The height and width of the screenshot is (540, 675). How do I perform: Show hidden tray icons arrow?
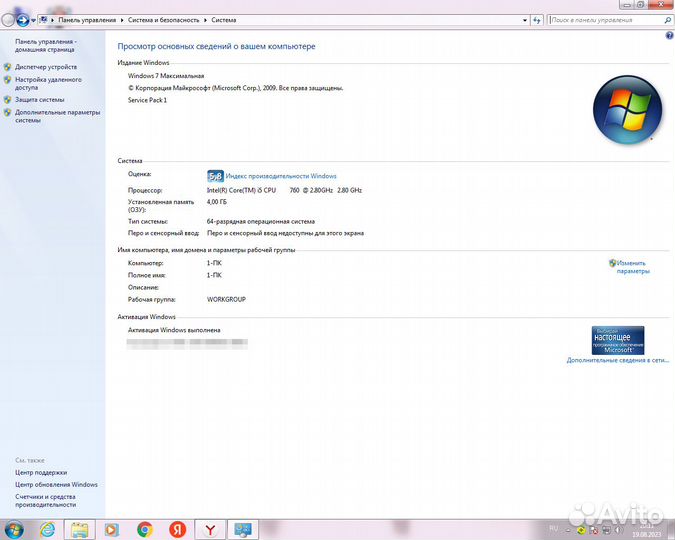(568, 530)
